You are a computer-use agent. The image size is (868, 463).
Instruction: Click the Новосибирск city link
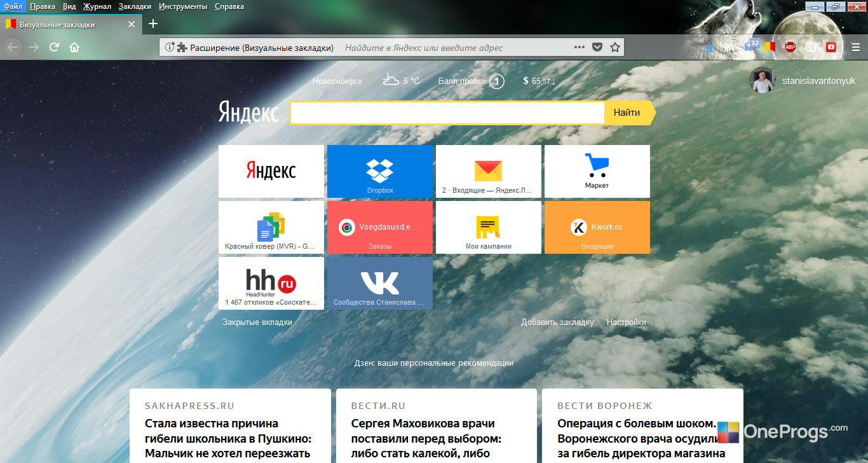pyautogui.click(x=337, y=81)
